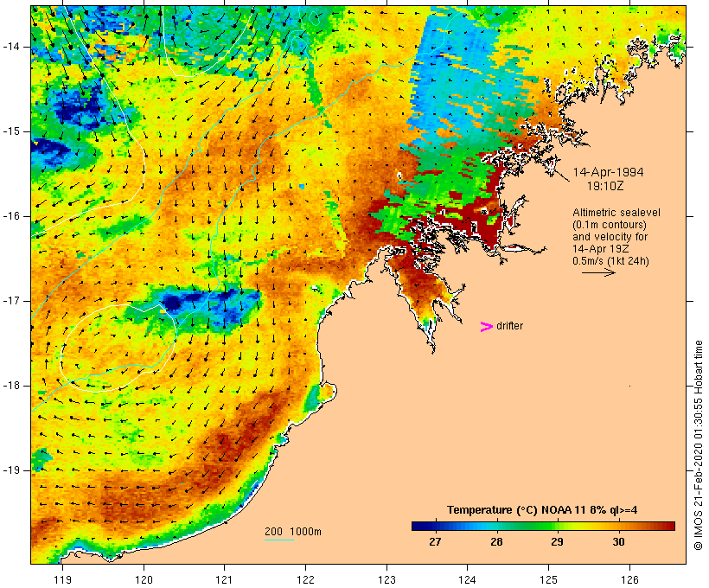Screen dimensions: 709x588
Task: Click the cyan 200m isobath legend line
Action: 279,540
